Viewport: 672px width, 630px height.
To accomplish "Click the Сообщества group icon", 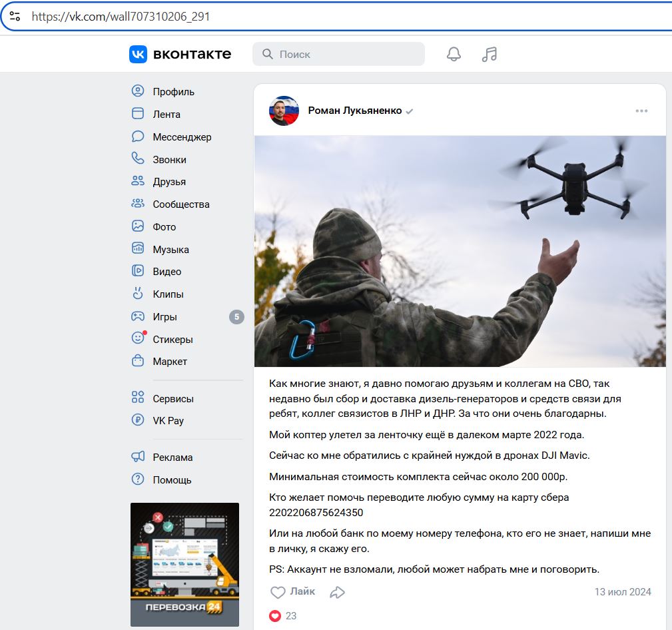I will 138,204.
